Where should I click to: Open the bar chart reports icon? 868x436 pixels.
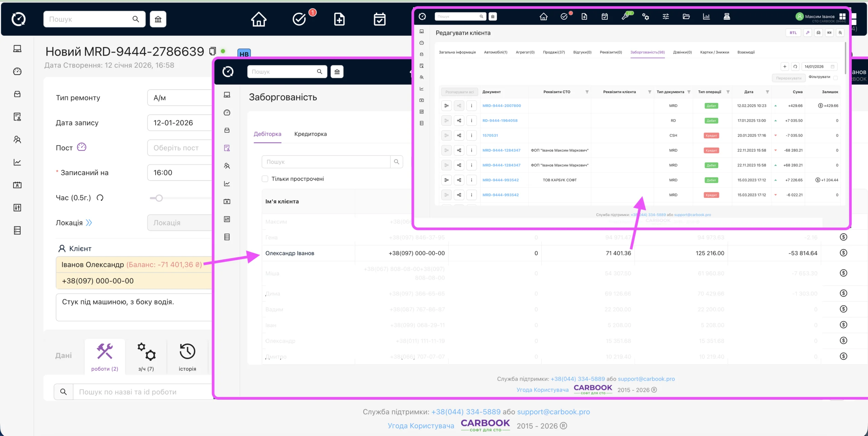click(706, 17)
